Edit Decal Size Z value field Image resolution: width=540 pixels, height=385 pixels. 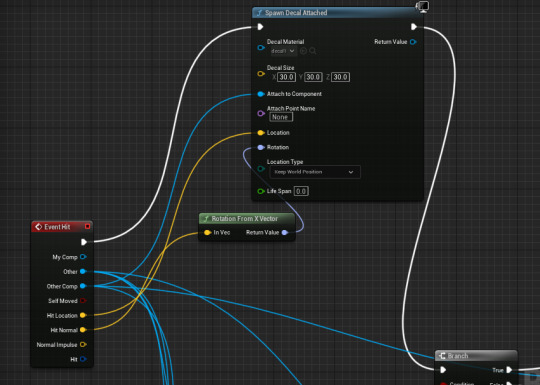(x=340, y=77)
